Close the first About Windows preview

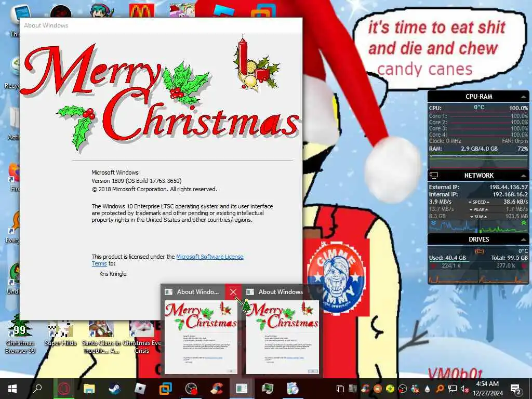pos(233,292)
